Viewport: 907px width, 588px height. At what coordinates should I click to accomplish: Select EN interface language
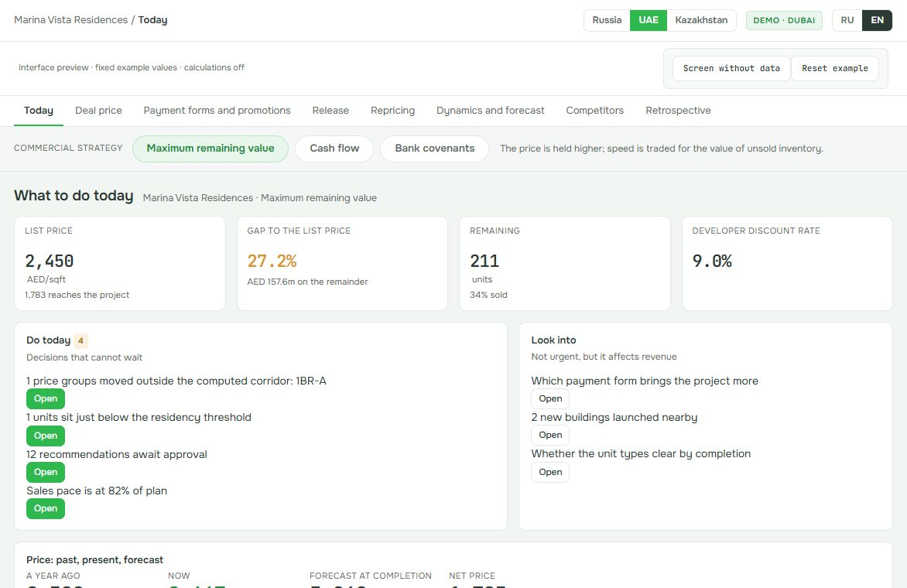click(877, 20)
